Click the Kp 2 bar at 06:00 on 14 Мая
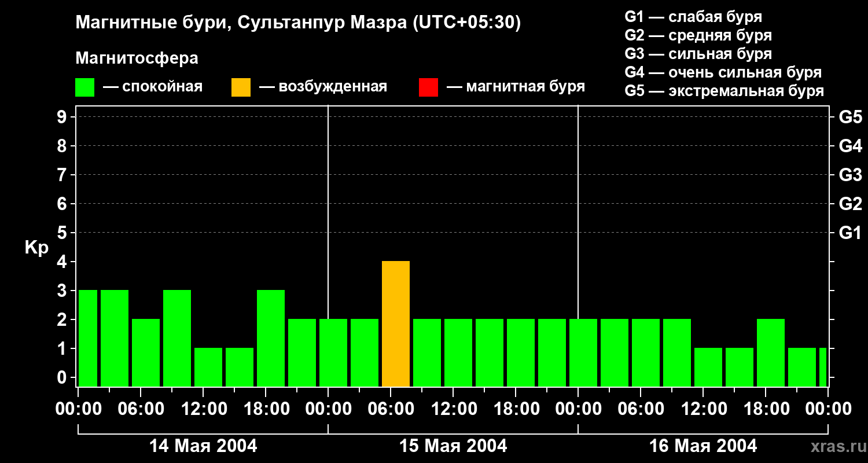 point(146,353)
